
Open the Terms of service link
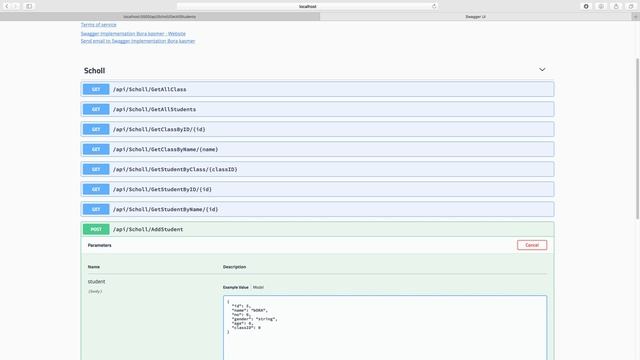(98, 25)
